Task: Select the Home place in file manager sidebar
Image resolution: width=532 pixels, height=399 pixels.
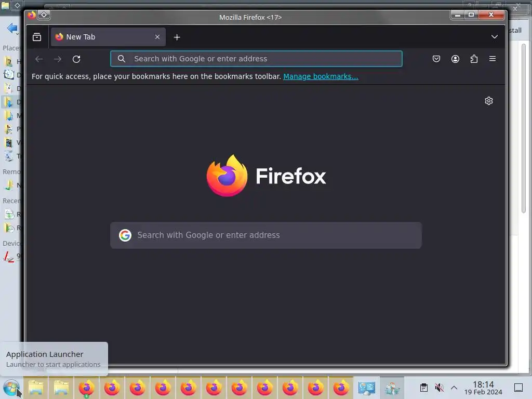Action: tap(12, 61)
